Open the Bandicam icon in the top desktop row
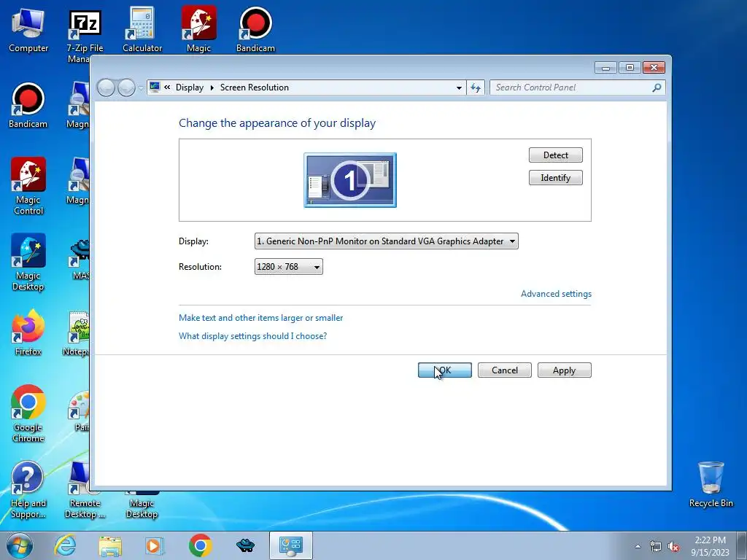This screenshot has width=747, height=560. click(255, 30)
